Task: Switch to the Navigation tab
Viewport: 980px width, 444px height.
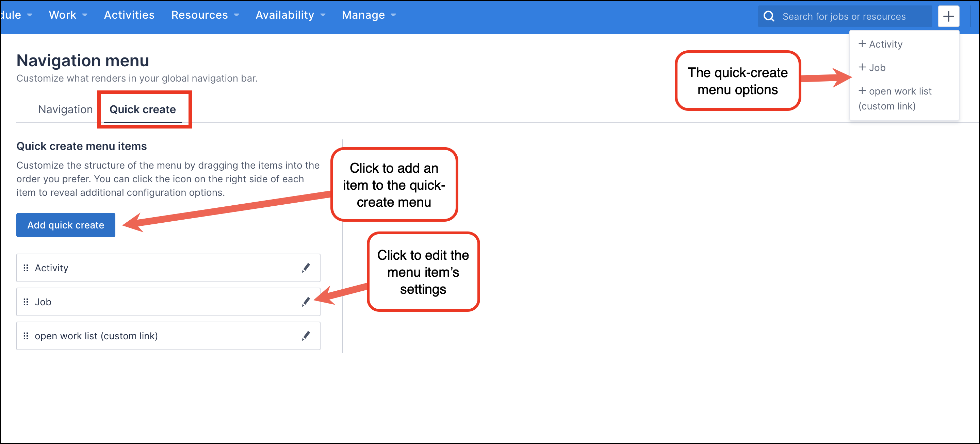Action: 65,109
